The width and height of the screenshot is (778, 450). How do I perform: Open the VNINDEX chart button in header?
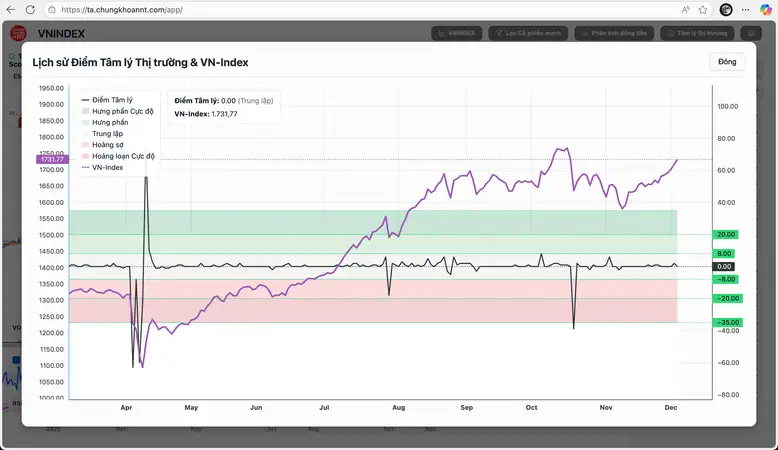pyautogui.click(x=456, y=33)
